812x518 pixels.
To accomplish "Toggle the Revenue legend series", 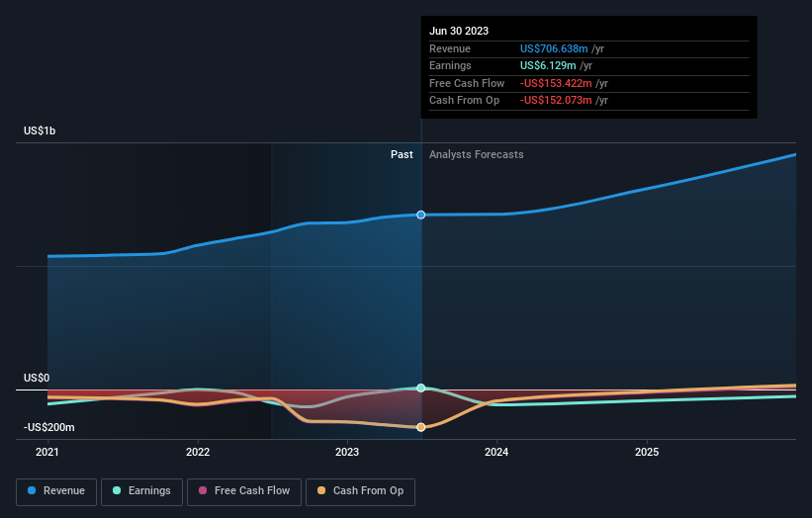I will (x=56, y=491).
